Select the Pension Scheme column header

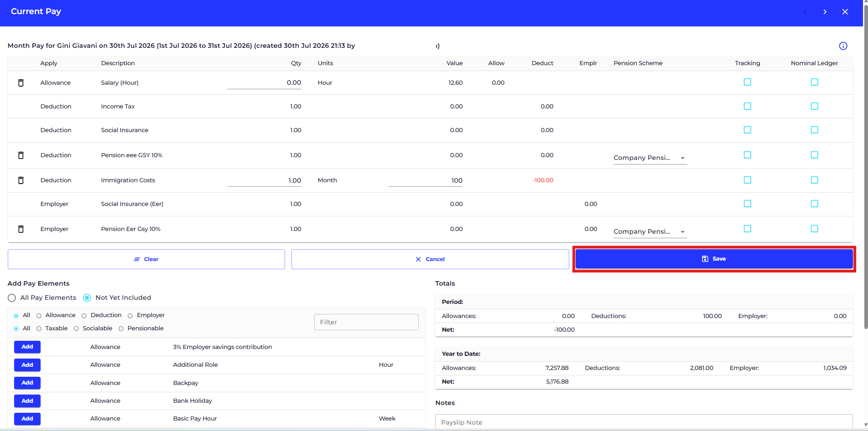click(638, 63)
